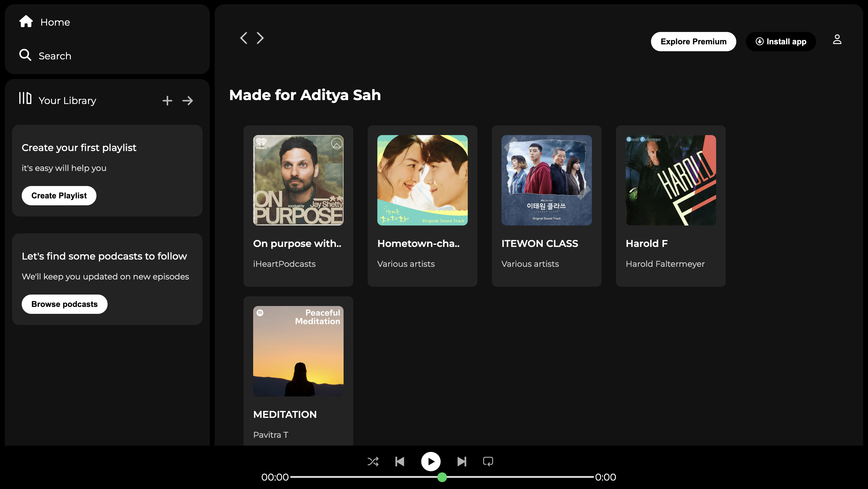Click the plus icon to add to library
The height and width of the screenshot is (489, 868).
click(x=167, y=100)
